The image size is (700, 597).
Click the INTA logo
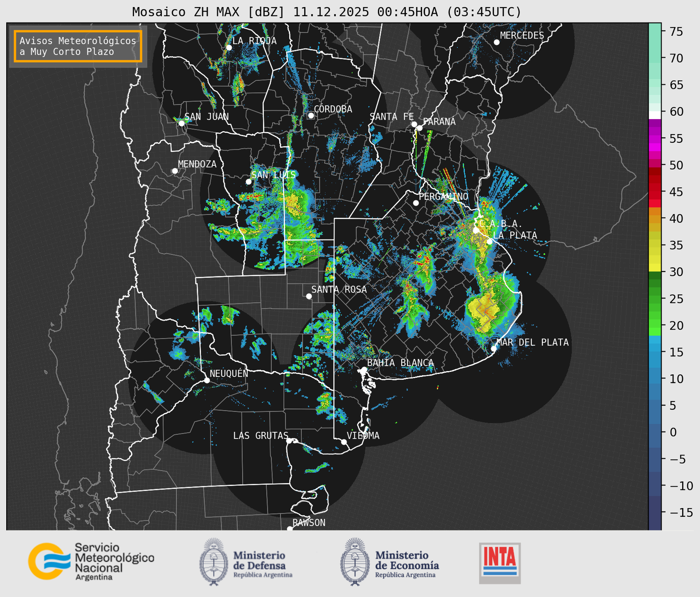pyautogui.click(x=500, y=563)
